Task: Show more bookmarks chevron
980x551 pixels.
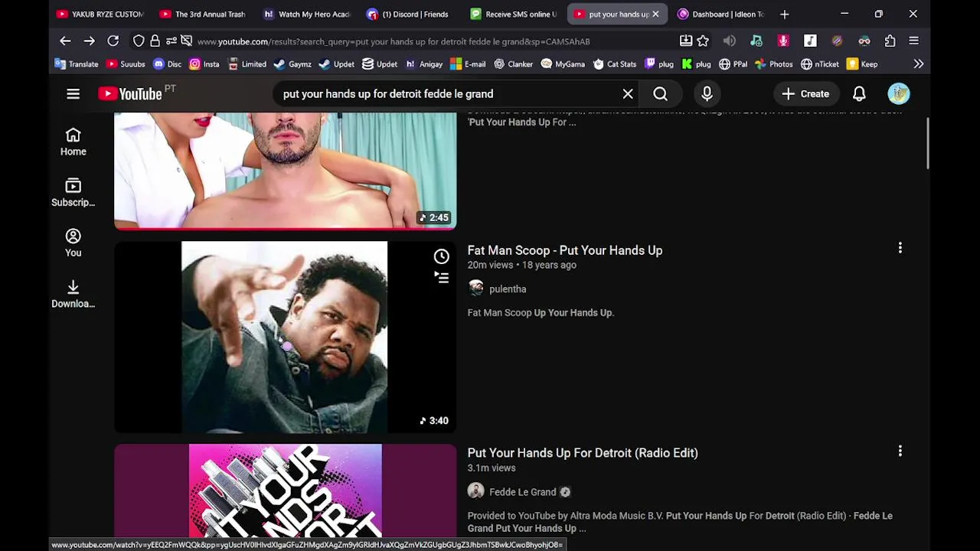Action: pyautogui.click(x=918, y=64)
